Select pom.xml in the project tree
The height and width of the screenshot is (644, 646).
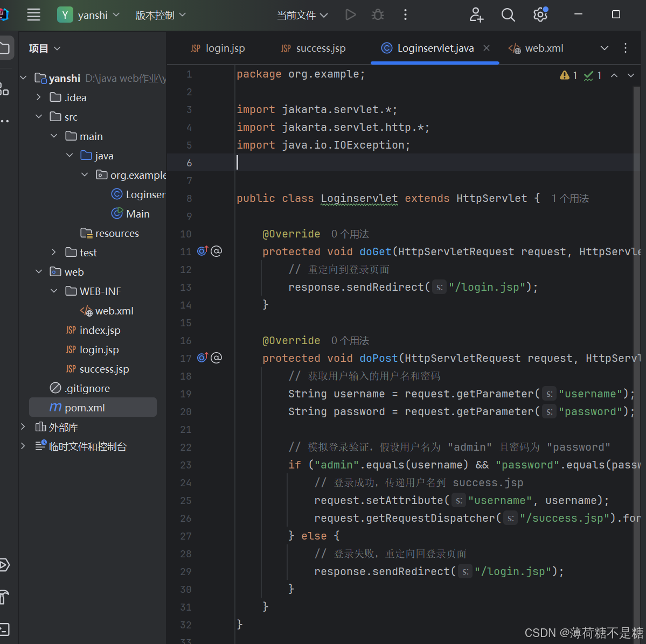93,407
